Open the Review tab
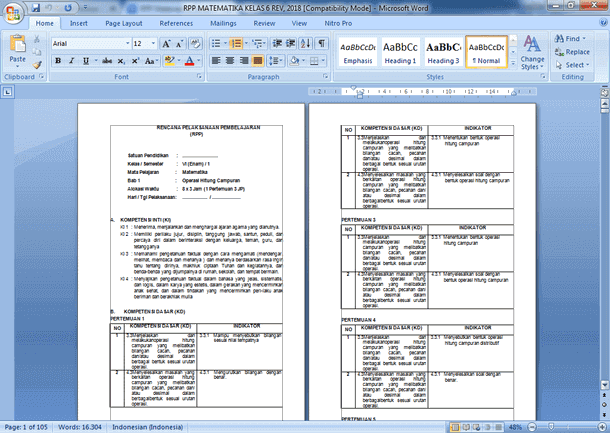The height and width of the screenshot is (433, 610). [264, 23]
